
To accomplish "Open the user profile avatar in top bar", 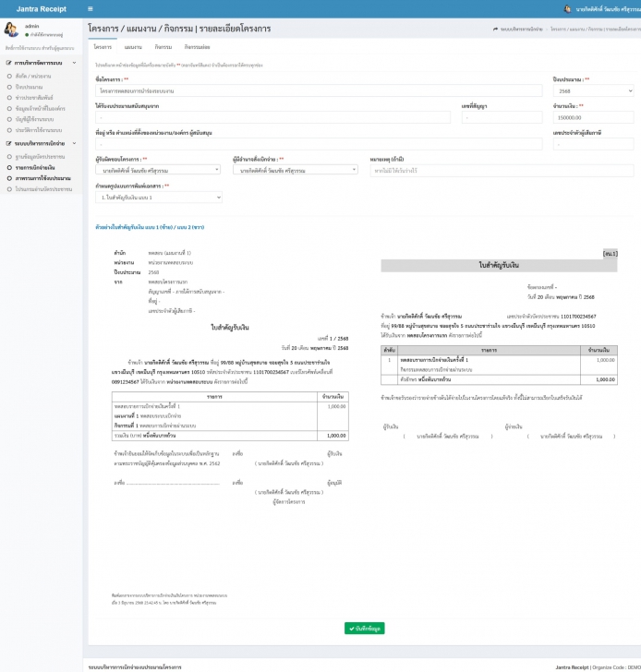I will pyautogui.click(x=567, y=8).
